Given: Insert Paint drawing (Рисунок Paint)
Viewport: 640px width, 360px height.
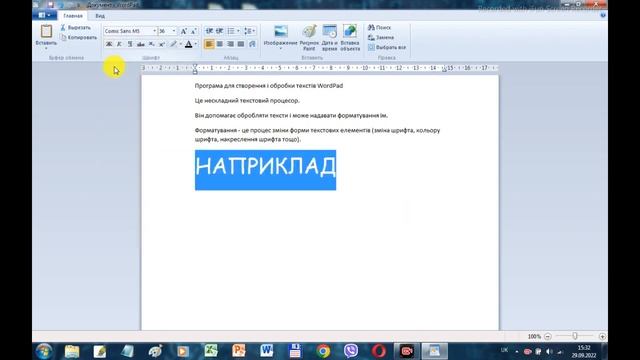Looking at the screenshot, I should [309, 38].
